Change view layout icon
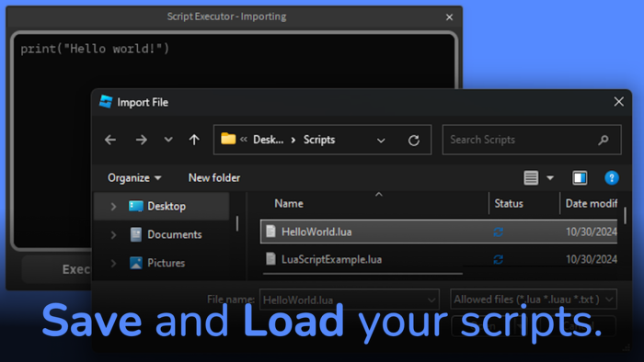The image size is (644, 362). click(531, 178)
